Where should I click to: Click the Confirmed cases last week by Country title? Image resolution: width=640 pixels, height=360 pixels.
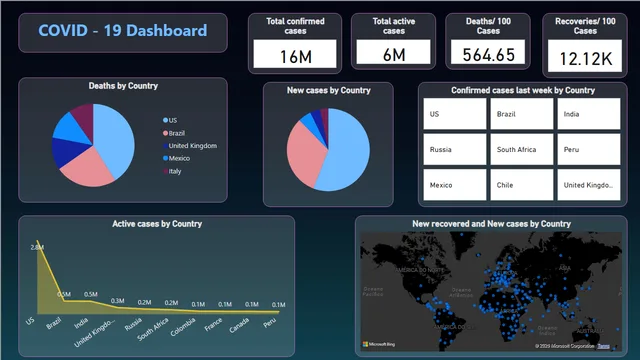click(523, 90)
